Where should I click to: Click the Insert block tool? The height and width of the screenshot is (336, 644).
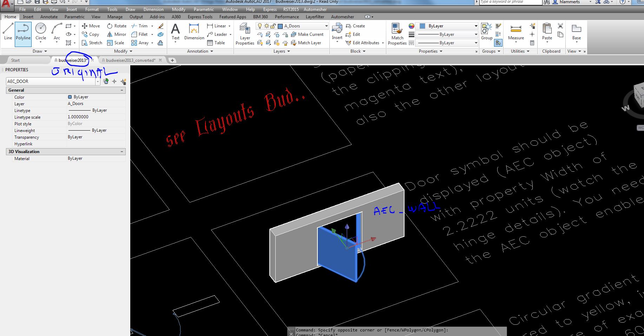click(x=337, y=32)
